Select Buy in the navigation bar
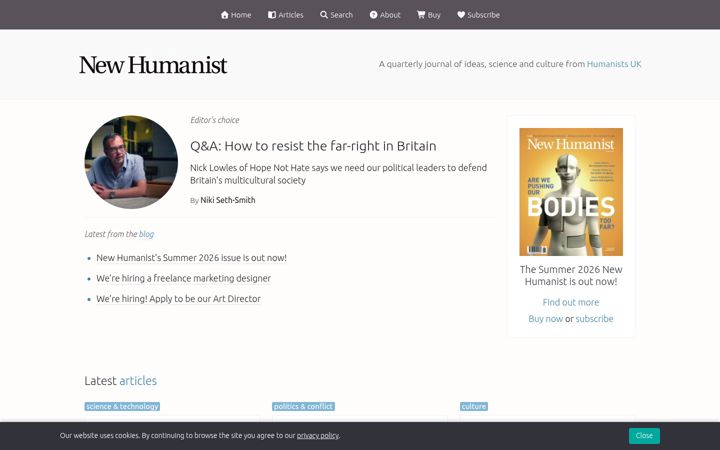The width and height of the screenshot is (720, 450). (429, 15)
